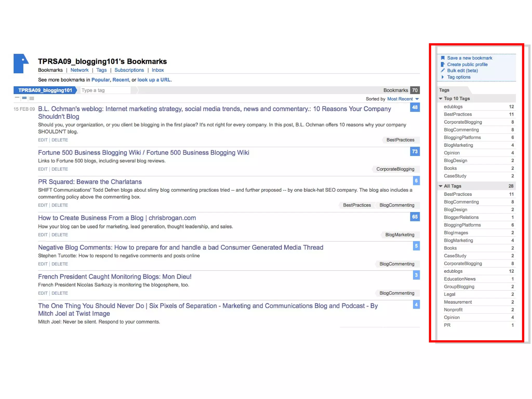532x399 pixels.
Task: Click EDIT under PR Squared bookmark
Action: pyautogui.click(x=43, y=205)
